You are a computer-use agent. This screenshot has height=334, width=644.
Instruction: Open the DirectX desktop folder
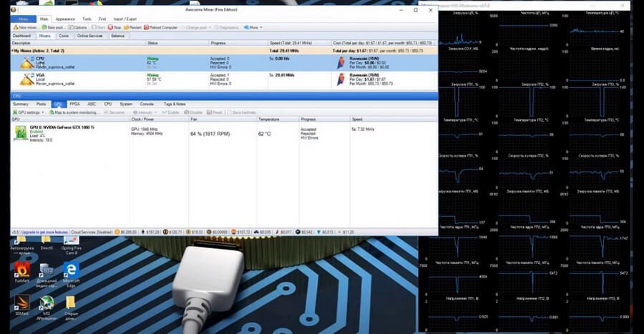[47, 243]
